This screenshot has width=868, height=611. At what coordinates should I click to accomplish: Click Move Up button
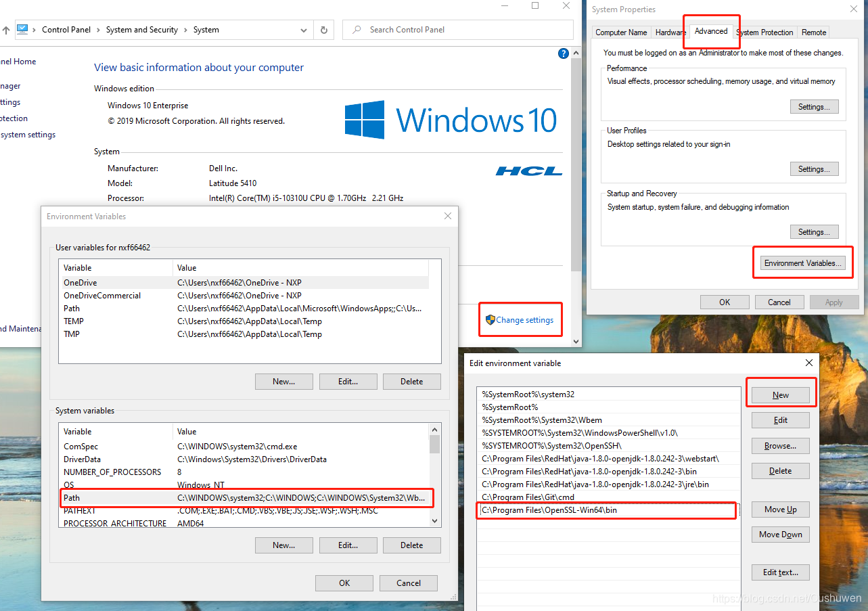[781, 510]
